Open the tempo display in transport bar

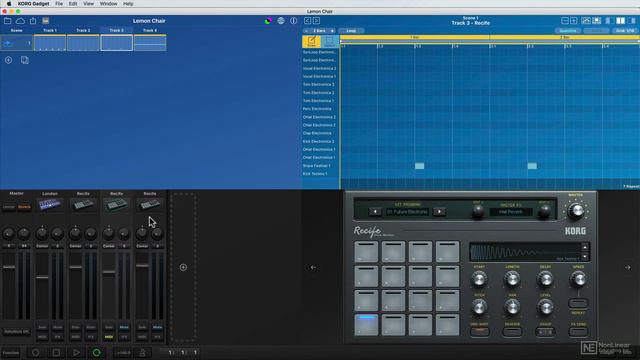(122, 353)
